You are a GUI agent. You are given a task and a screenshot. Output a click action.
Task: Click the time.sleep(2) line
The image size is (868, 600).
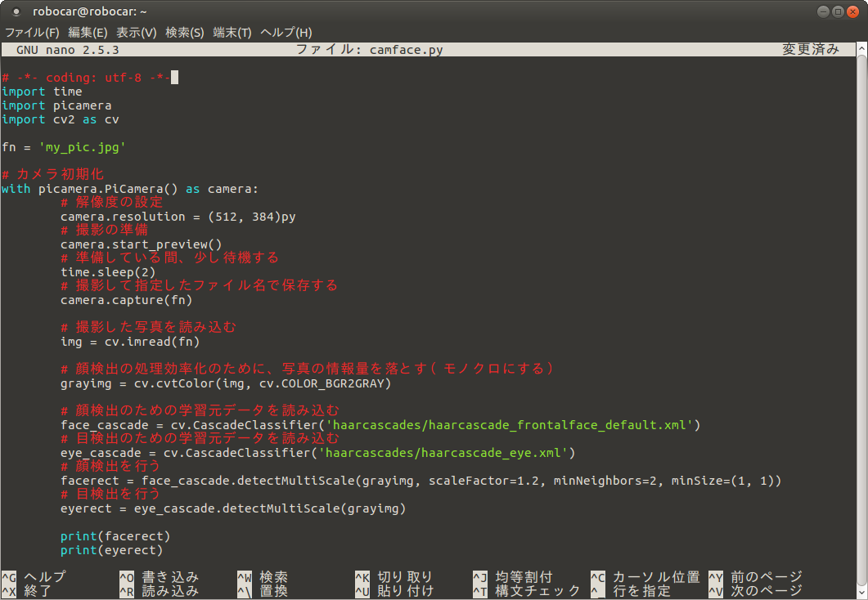108,272
